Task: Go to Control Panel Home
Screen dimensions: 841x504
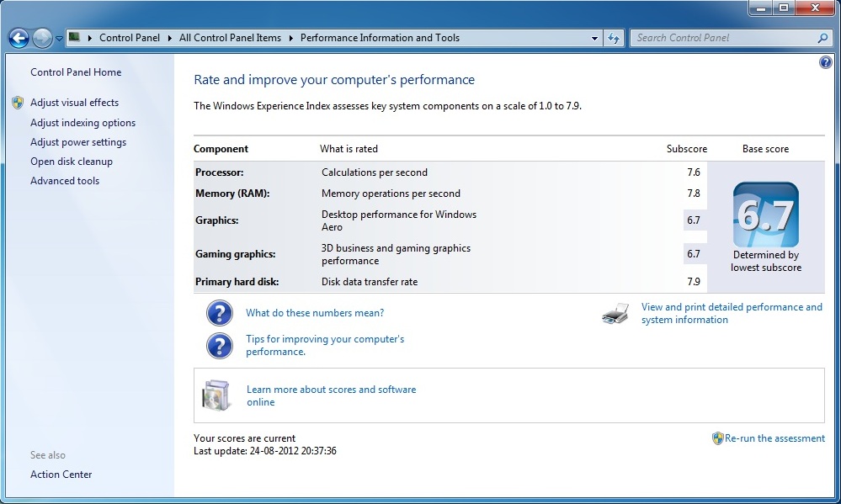Action: (x=76, y=72)
